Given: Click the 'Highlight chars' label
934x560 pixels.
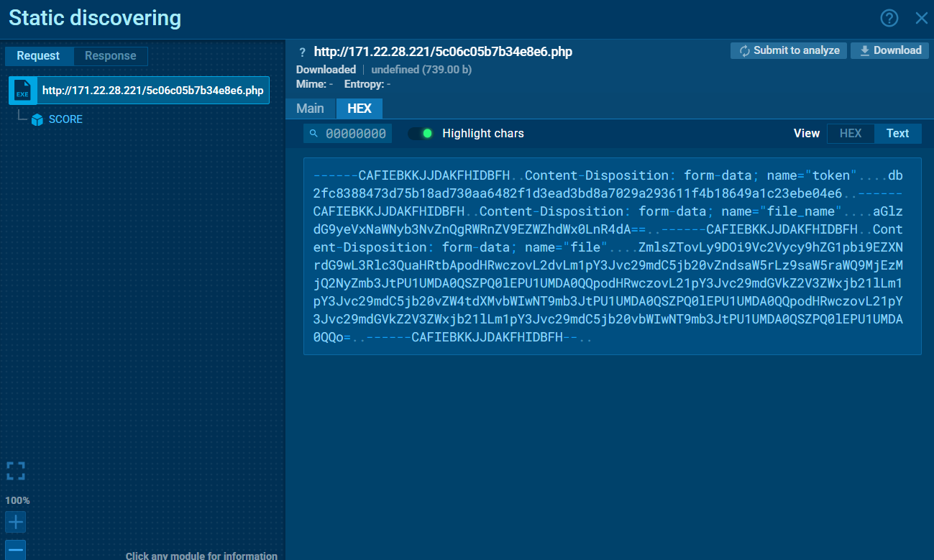Looking at the screenshot, I should click(483, 134).
